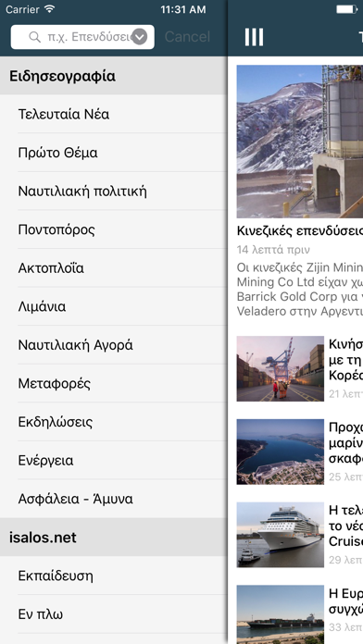Viewport: 363px width, 644px height.
Task: Open the mining facility article image
Action: [x=300, y=142]
